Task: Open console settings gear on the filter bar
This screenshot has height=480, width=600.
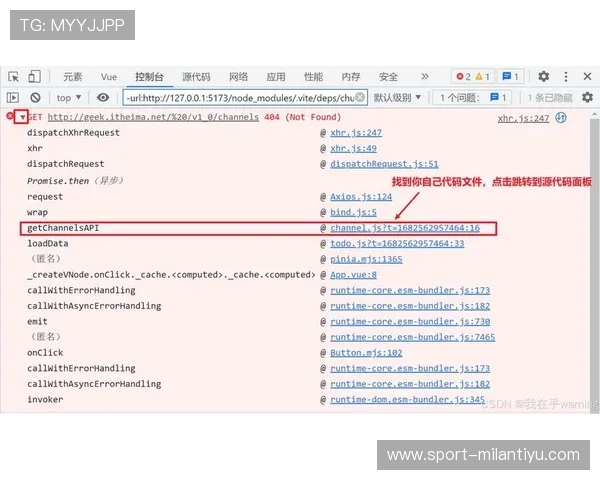Action: 587,98
